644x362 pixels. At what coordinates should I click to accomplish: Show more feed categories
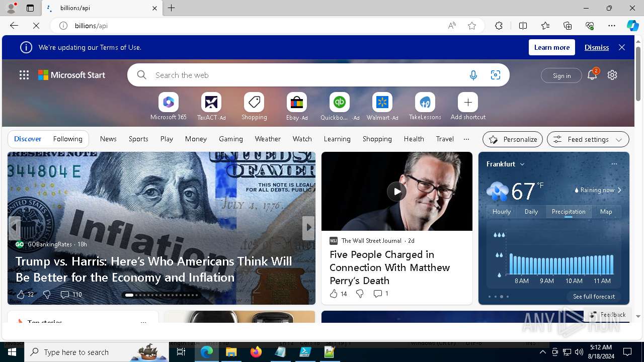(466, 139)
